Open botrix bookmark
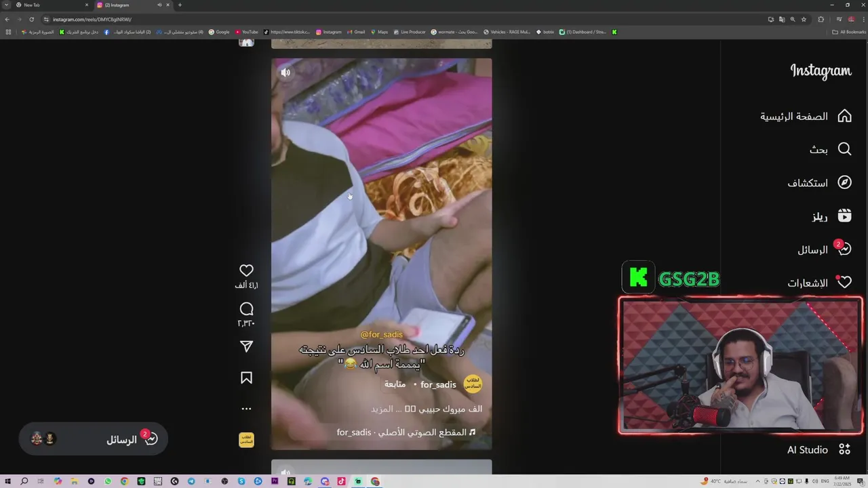Viewport: 868px width, 488px height. tap(545, 32)
